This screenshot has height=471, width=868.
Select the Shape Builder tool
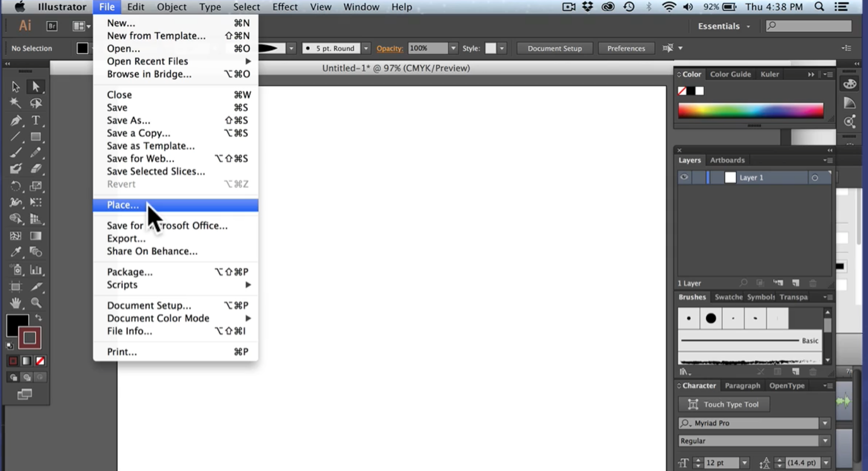15,219
